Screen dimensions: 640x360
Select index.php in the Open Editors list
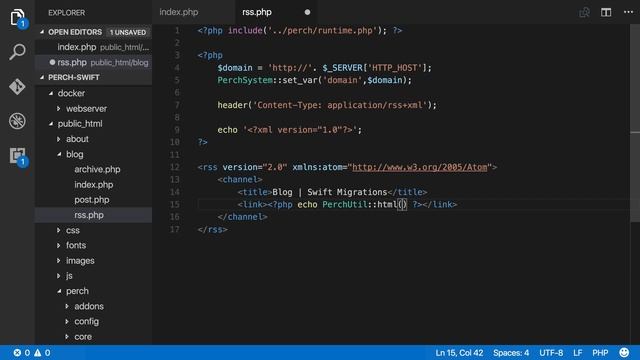point(93,47)
